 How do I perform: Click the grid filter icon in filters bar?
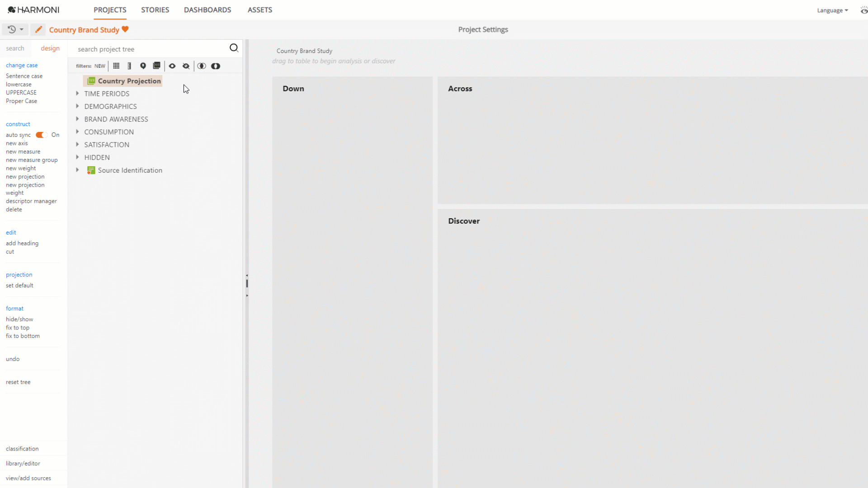tap(116, 66)
